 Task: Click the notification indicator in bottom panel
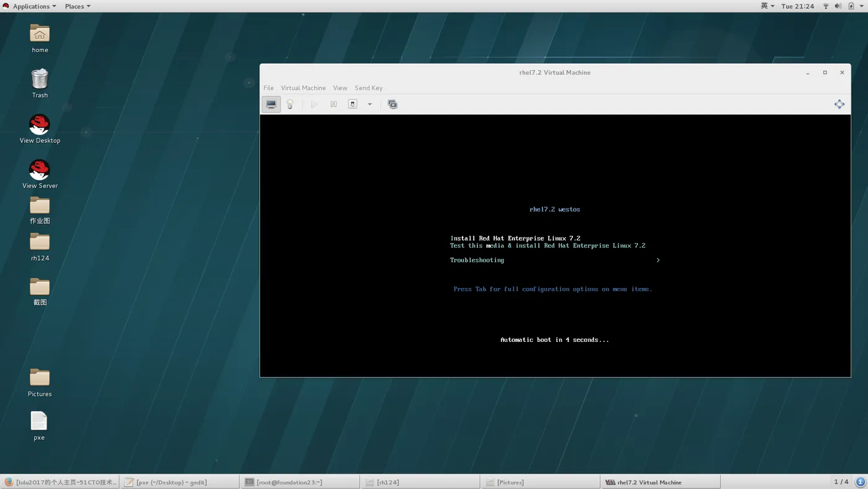[861, 482]
